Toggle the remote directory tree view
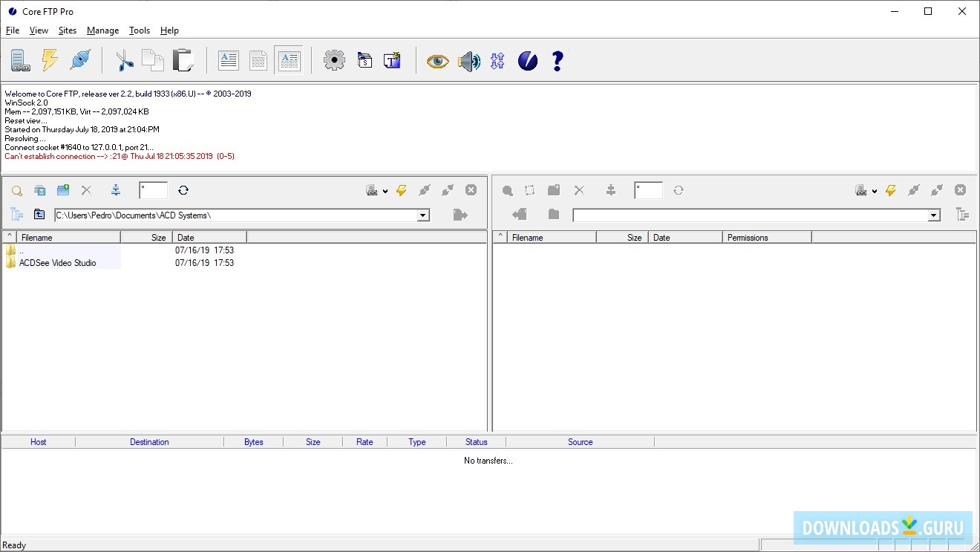The width and height of the screenshot is (980, 552). [963, 215]
